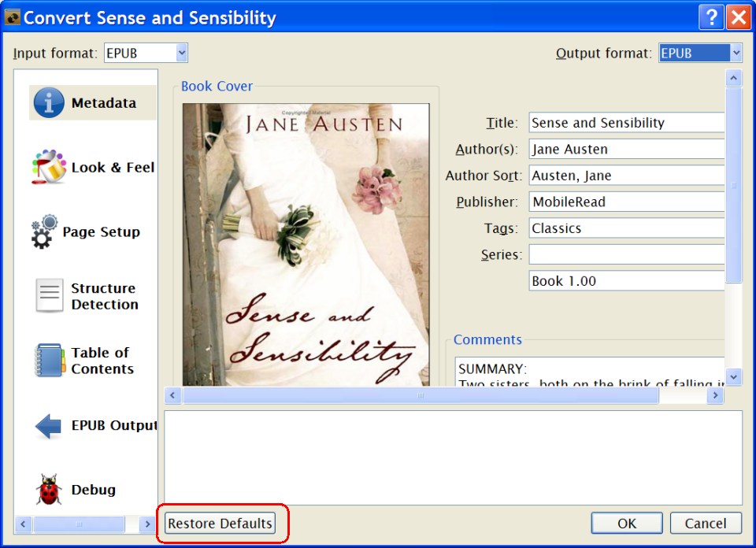The image size is (756, 548).
Task: Close the Convert dialog window
Action: tap(738, 17)
